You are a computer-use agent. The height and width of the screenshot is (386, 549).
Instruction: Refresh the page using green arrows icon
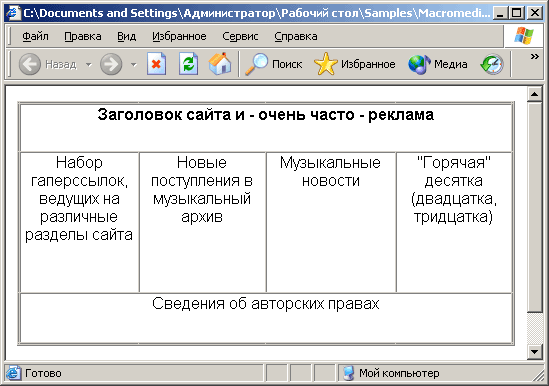(188, 64)
